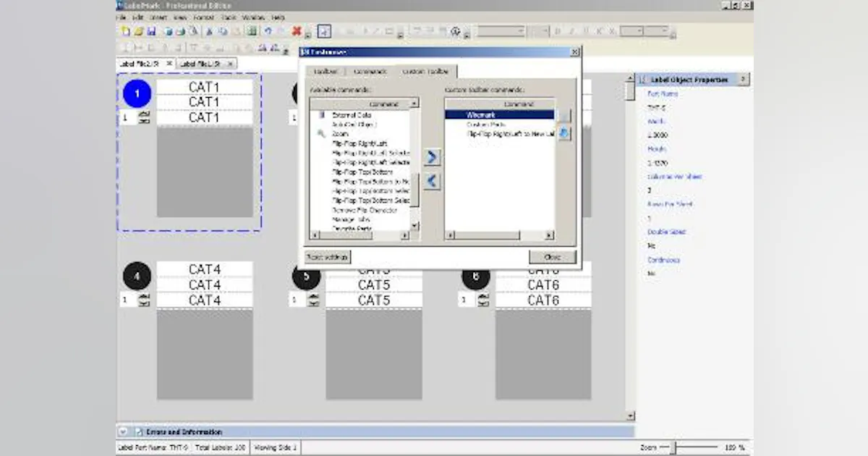
Task: Close the first Label File tab
Action: pos(170,64)
